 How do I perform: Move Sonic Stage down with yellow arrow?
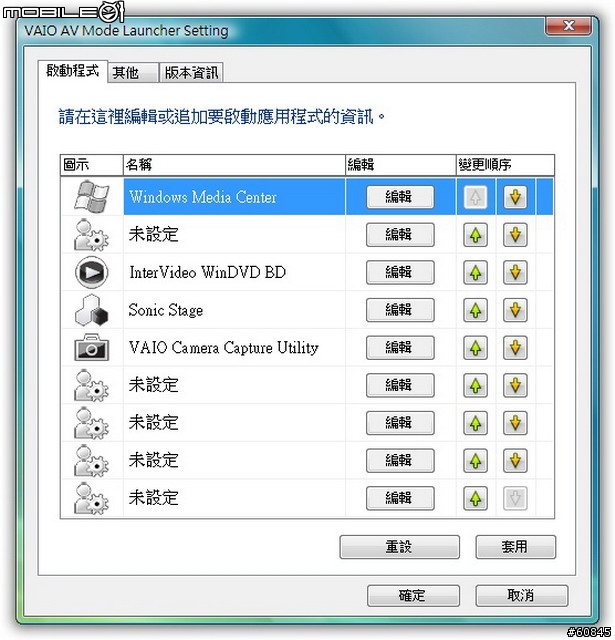tap(515, 310)
